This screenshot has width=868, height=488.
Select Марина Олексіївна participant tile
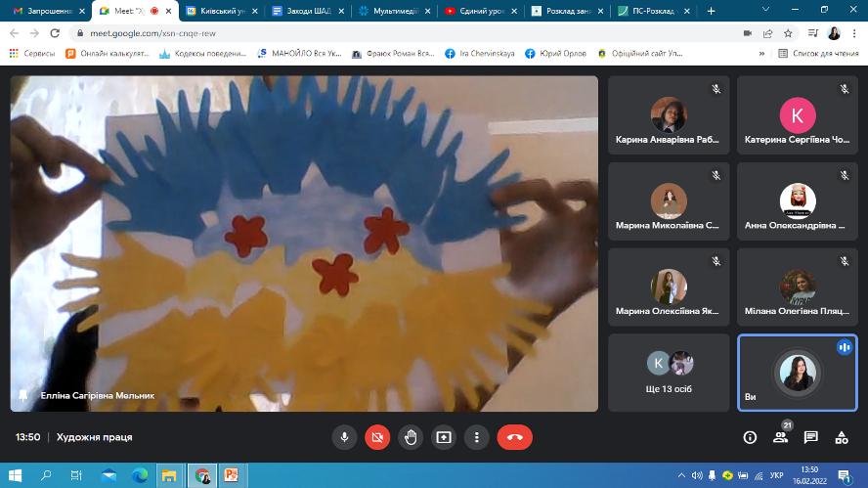(x=669, y=287)
